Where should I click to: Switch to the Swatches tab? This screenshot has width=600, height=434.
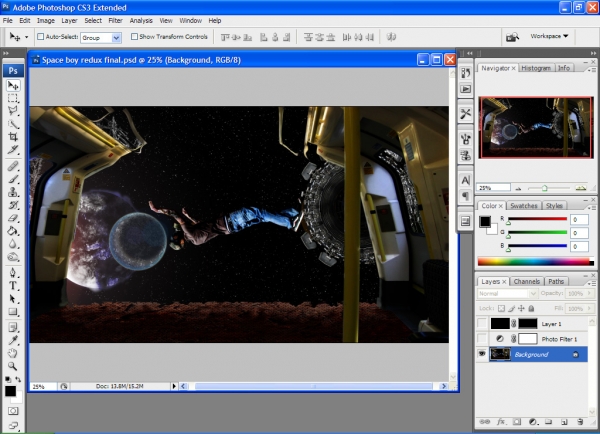click(523, 206)
